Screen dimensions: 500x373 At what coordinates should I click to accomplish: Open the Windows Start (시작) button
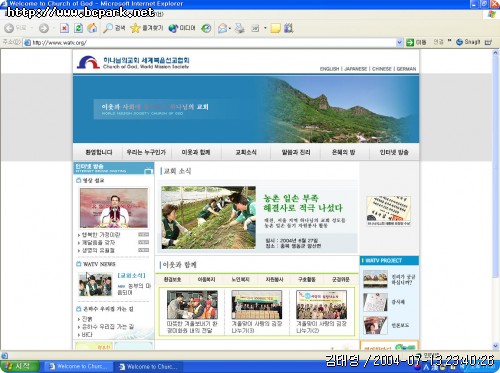pos(20,366)
